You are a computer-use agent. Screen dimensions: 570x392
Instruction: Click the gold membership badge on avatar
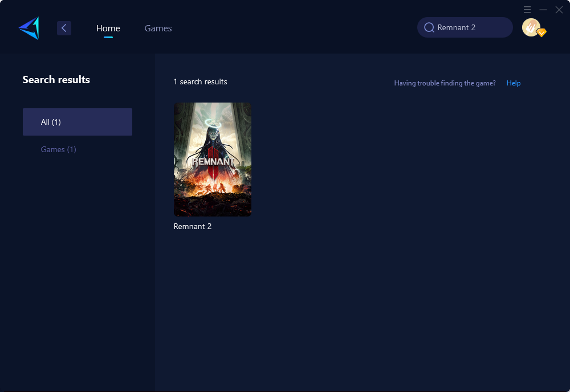pyautogui.click(x=541, y=32)
